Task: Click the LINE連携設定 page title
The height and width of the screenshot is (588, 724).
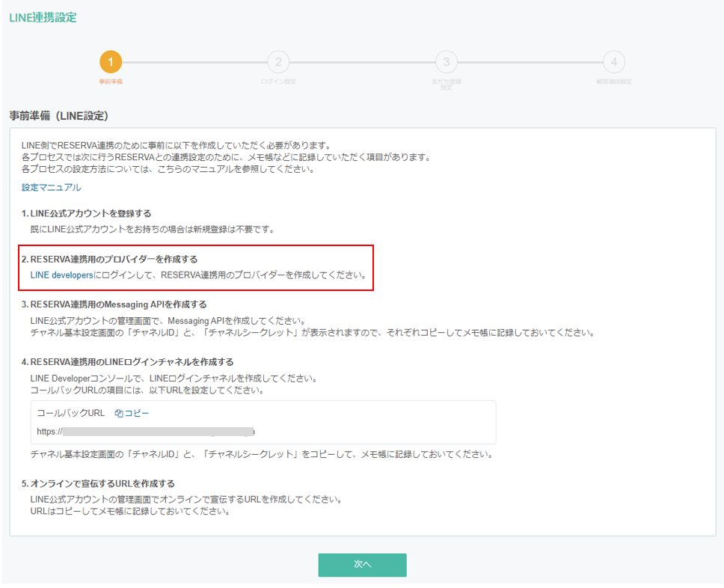Action: [43, 17]
